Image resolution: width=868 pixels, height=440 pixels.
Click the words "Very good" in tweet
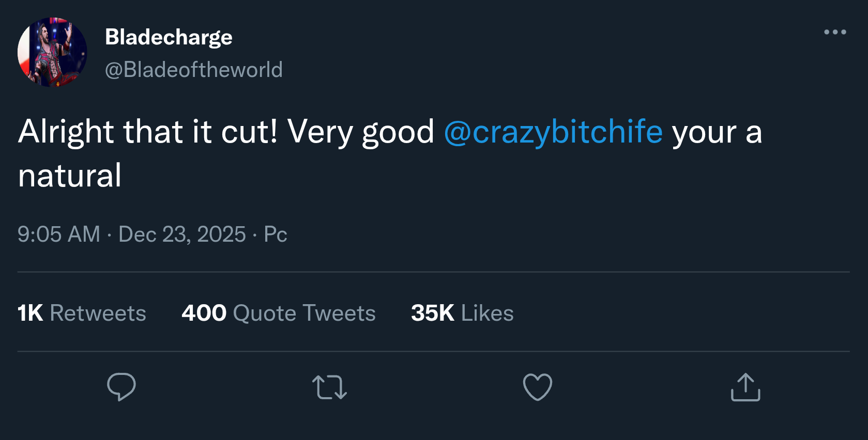[x=361, y=132]
